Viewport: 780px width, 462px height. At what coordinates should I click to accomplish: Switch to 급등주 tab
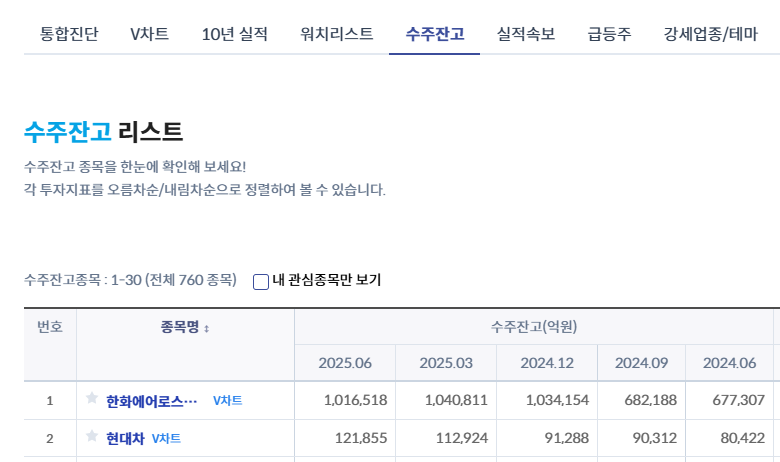608,34
